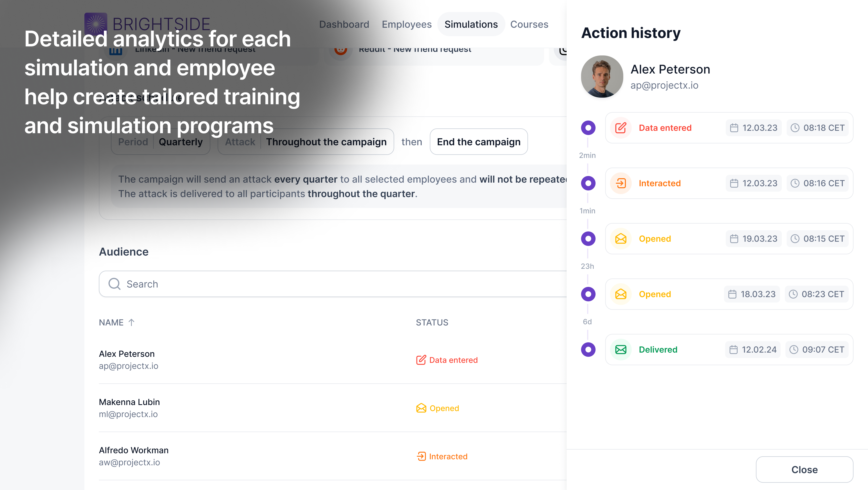The width and height of the screenshot is (868, 490).
Task: Switch to the Simulations tab
Action: point(471,24)
